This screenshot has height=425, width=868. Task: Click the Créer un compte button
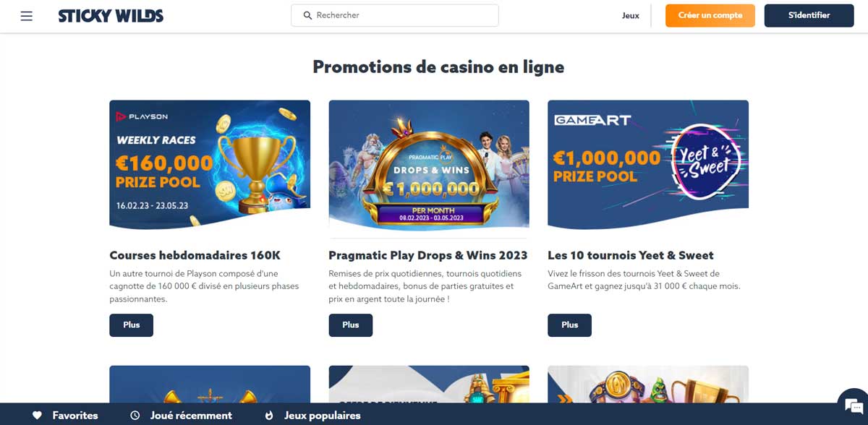(710, 15)
